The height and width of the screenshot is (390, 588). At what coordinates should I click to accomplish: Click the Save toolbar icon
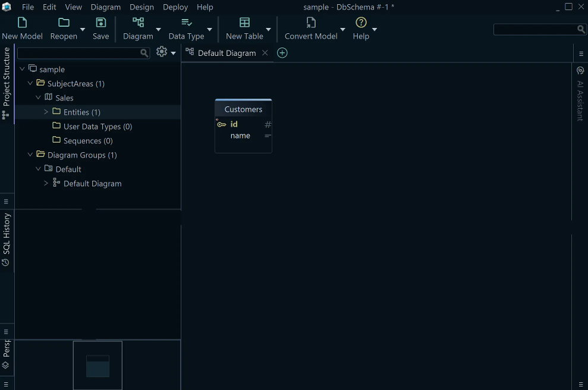100,23
